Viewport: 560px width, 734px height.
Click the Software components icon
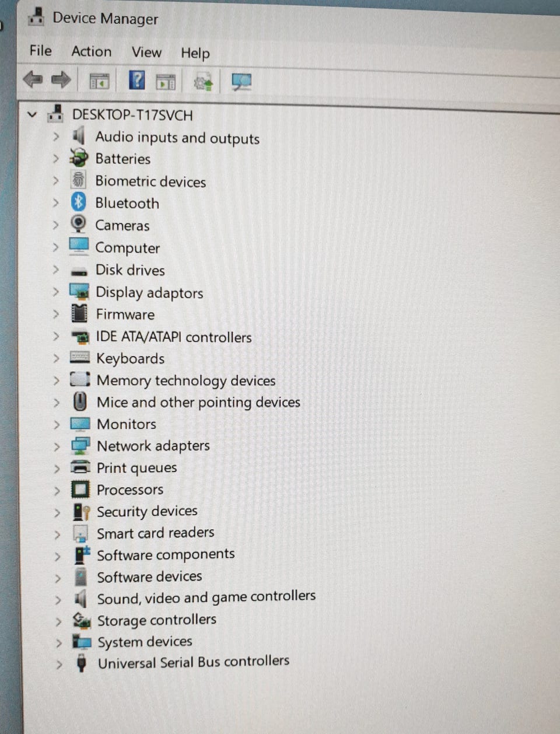82,554
